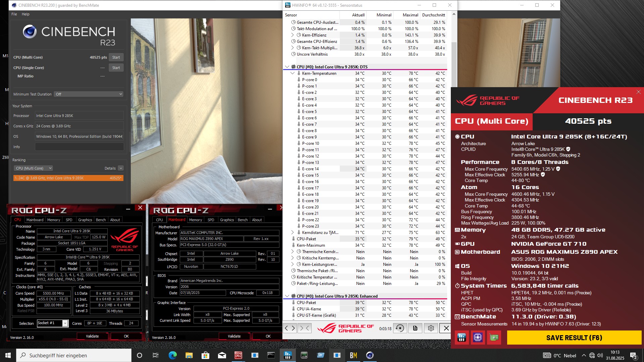Click the HWiNFO settings gear icon
Viewport: 644px width, 362px height.
[x=431, y=328]
